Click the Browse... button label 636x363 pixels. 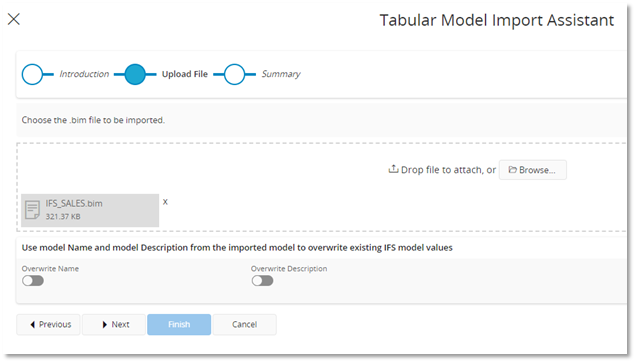pyautogui.click(x=537, y=170)
